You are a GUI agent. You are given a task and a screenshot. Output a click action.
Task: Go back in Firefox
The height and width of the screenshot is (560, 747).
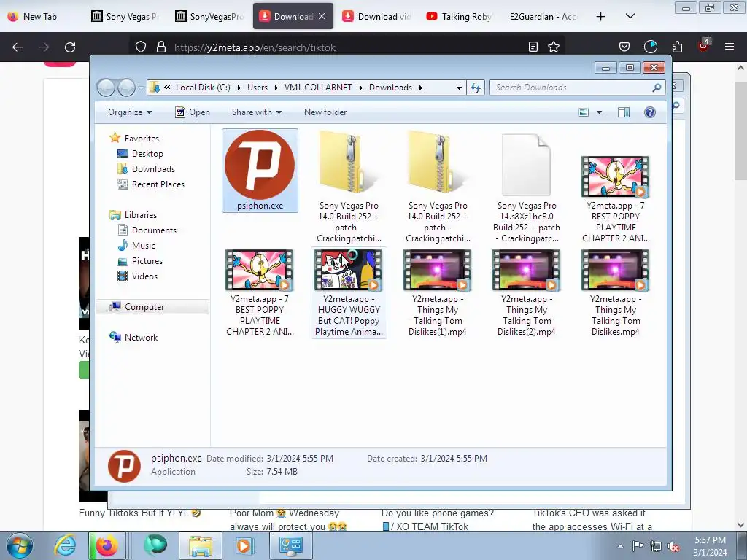tap(18, 47)
